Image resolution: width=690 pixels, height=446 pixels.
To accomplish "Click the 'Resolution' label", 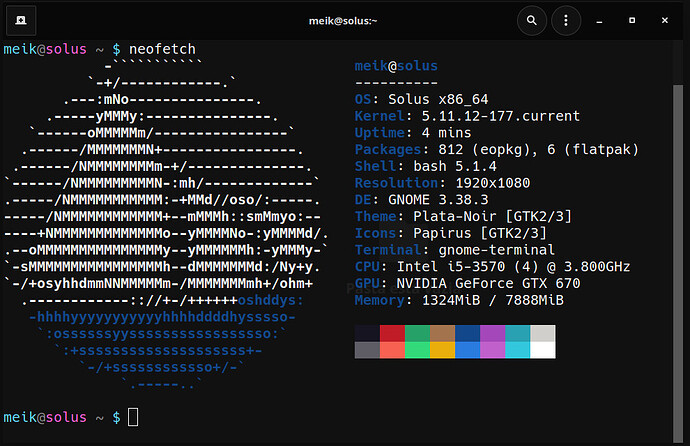I will [396, 183].
